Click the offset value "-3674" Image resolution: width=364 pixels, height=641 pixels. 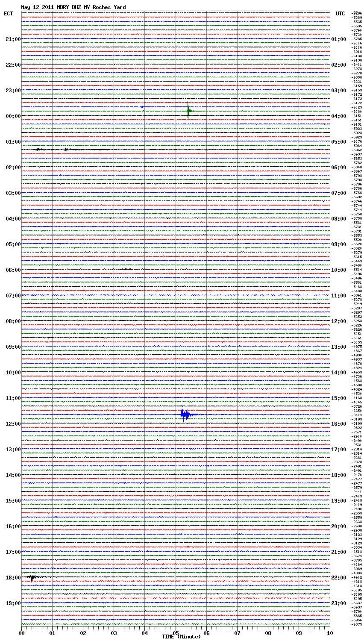tap(357, 556)
